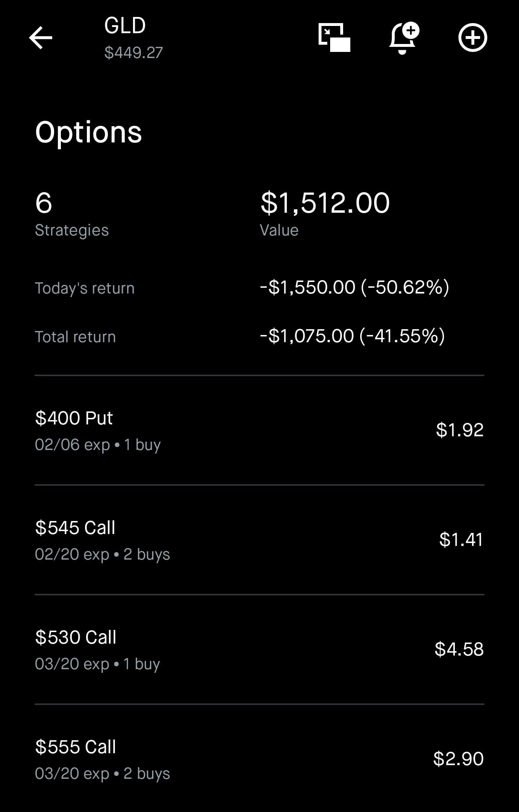Screen dimensions: 519x812
Task: Tap the Options section heading
Action: click(x=89, y=132)
